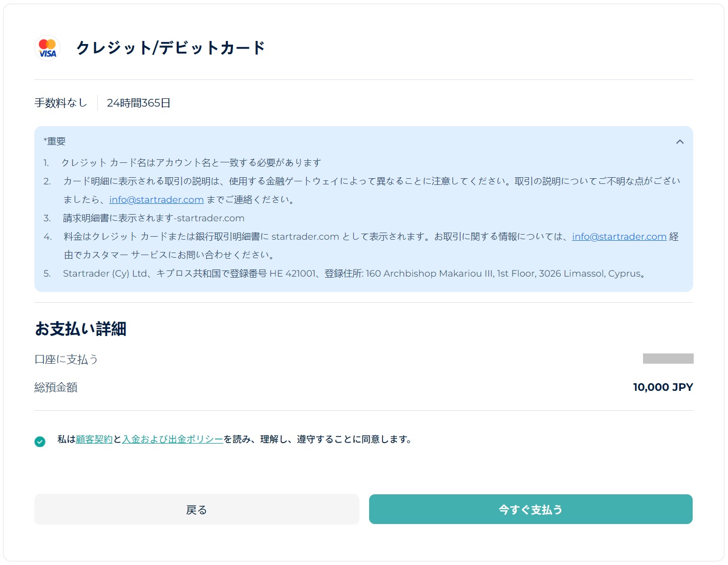Click the 口座に支払う row label
This screenshot has height=565, width=728.
[x=66, y=360]
